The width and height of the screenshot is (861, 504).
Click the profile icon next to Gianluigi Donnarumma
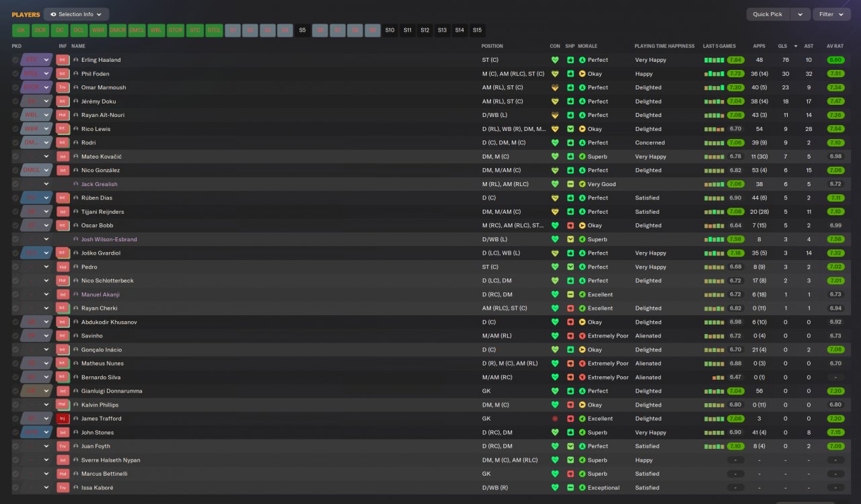click(76, 391)
